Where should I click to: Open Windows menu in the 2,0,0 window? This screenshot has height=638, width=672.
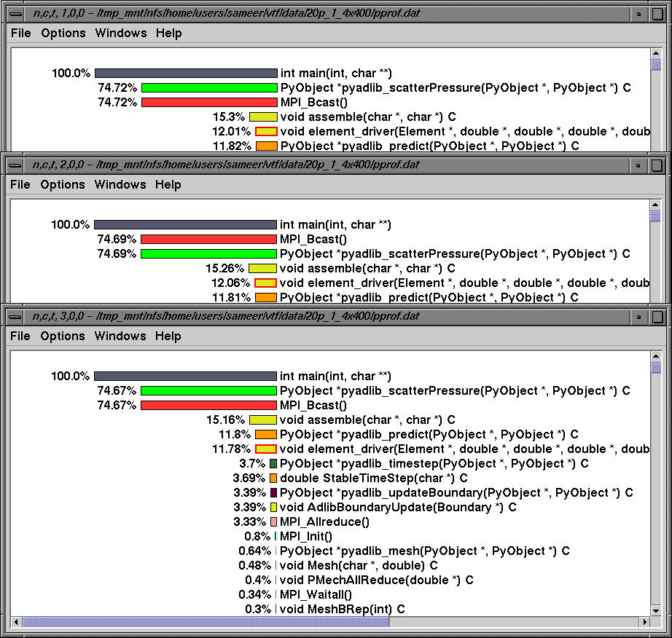[120, 184]
